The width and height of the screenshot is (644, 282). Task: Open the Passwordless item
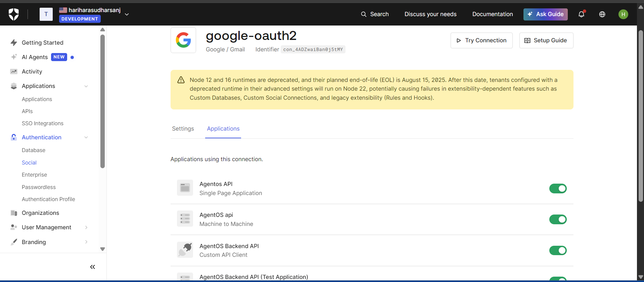pyautogui.click(x=39, y=187)
